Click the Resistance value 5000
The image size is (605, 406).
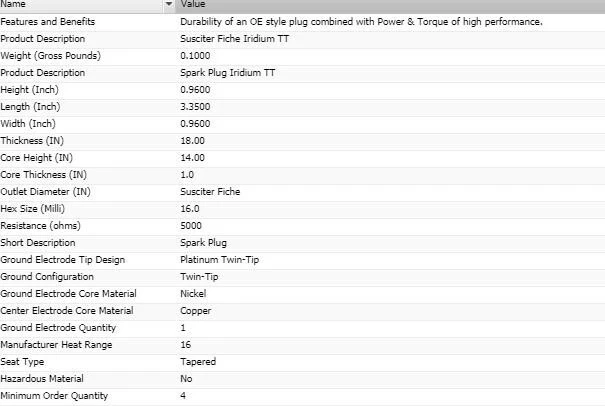click(x=190, y=225)
